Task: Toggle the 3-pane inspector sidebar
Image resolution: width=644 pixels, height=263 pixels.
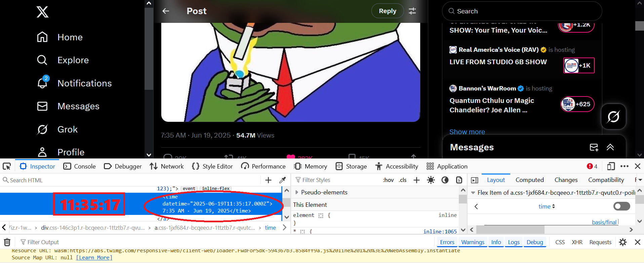Action: point(475,180)
